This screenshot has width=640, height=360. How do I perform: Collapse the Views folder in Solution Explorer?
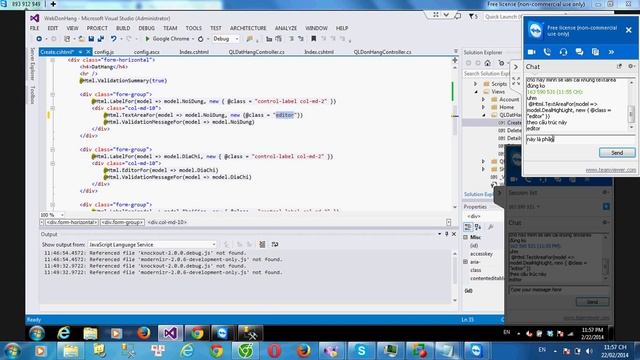(x=476, y=92)
